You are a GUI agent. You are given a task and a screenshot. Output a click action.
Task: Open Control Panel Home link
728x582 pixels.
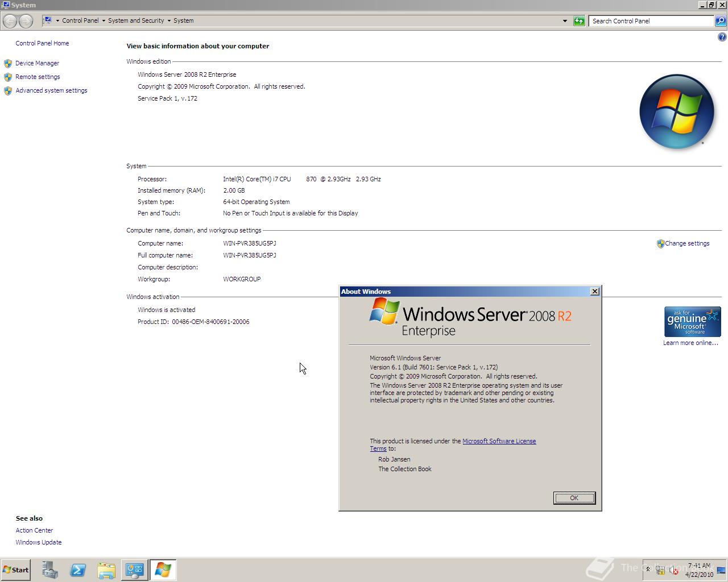(x=42, y=43)
